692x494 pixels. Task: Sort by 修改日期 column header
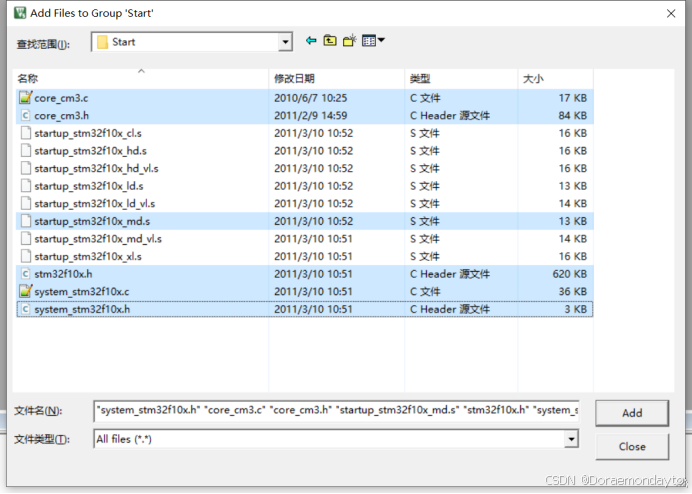337,79
